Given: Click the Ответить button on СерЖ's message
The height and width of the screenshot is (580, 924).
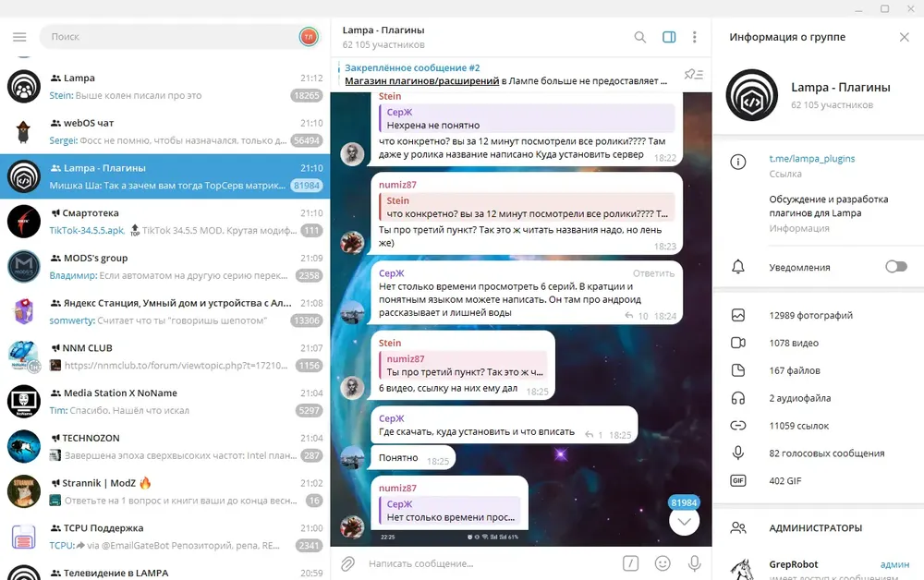Looking at the screenshot, I should pyautogui.click(x=653, y=273).
